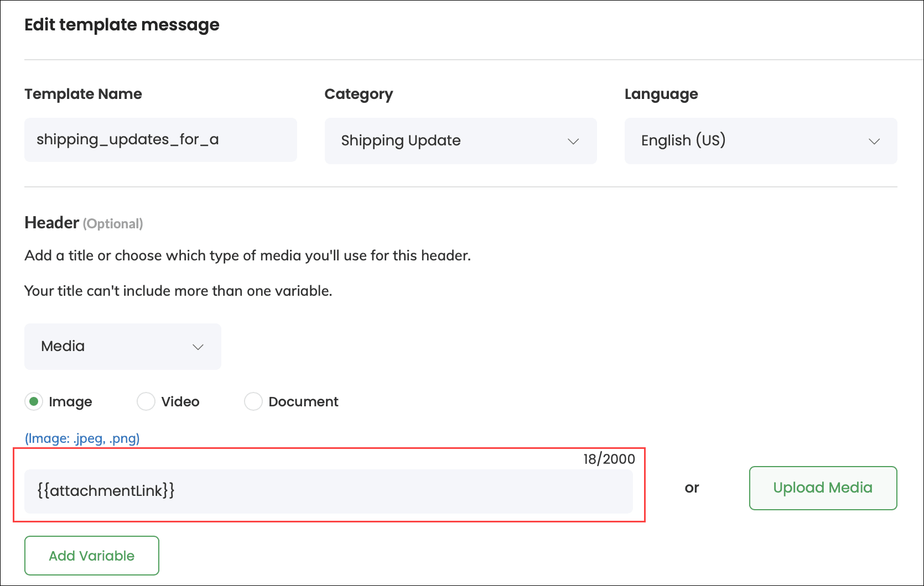The image size is (924, 586).
Task: Select Video as the header media type
Action: [146, 401]
